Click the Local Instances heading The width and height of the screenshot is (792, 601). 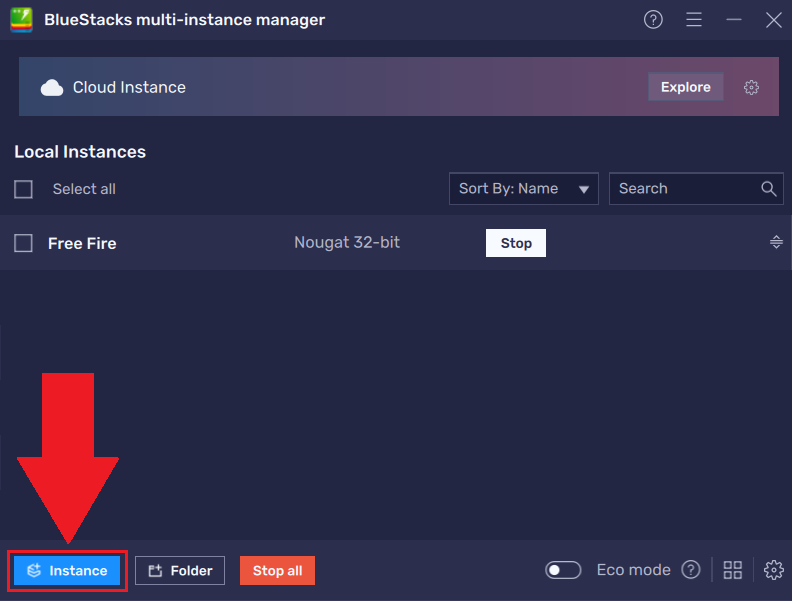coord(80,152)
